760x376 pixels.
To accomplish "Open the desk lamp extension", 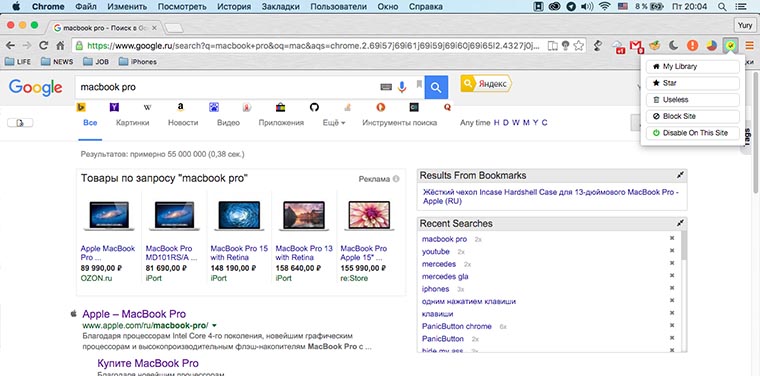I will coord(599,46).
